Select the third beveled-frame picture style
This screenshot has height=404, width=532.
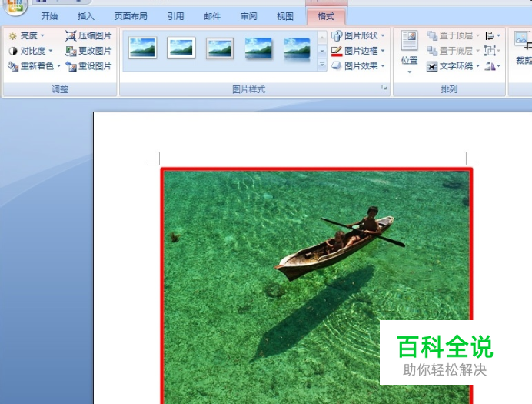(220, 48)
